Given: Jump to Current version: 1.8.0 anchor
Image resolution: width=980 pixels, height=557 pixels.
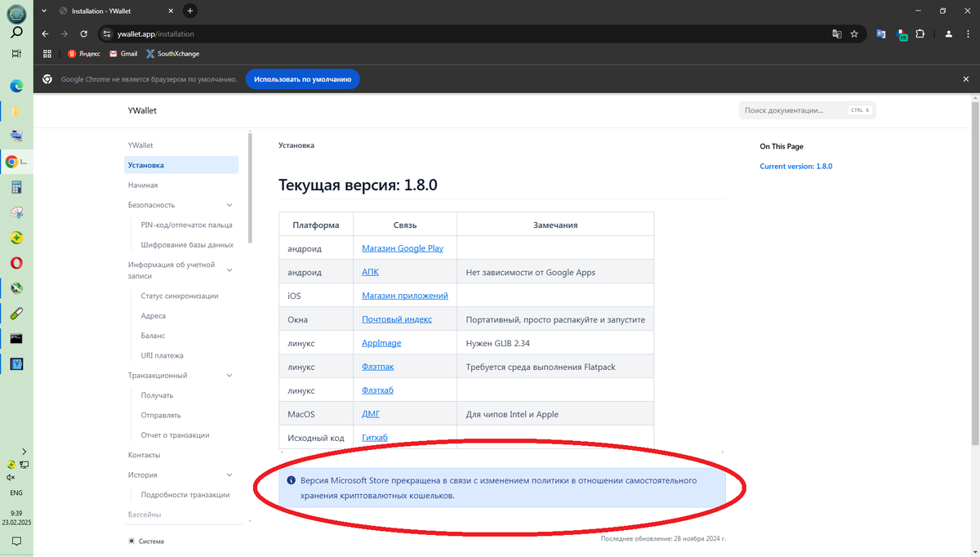Looking at the screenshot, I should pyautogui.click(x=796, y=166).
